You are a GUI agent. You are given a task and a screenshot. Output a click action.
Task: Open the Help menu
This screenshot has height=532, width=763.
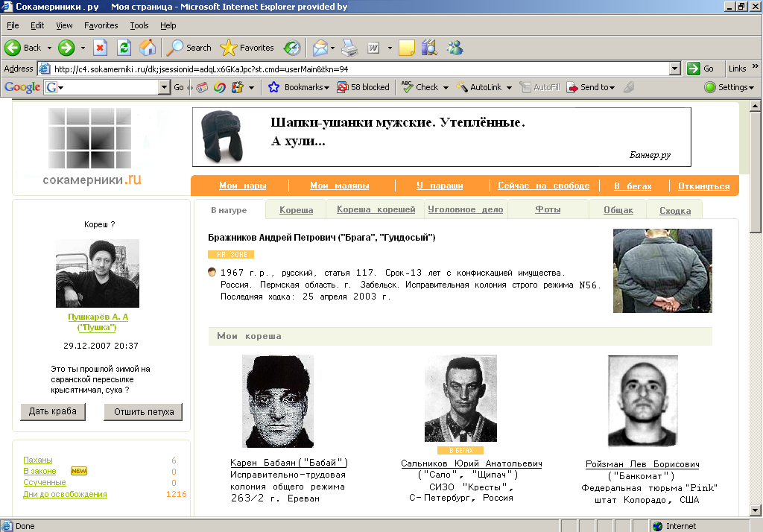point(168,25)
